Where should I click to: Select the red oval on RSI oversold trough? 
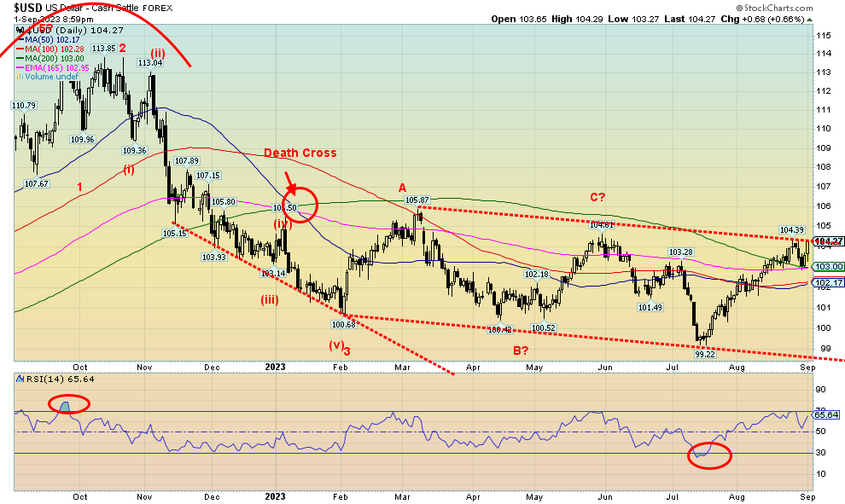[709, 455]
